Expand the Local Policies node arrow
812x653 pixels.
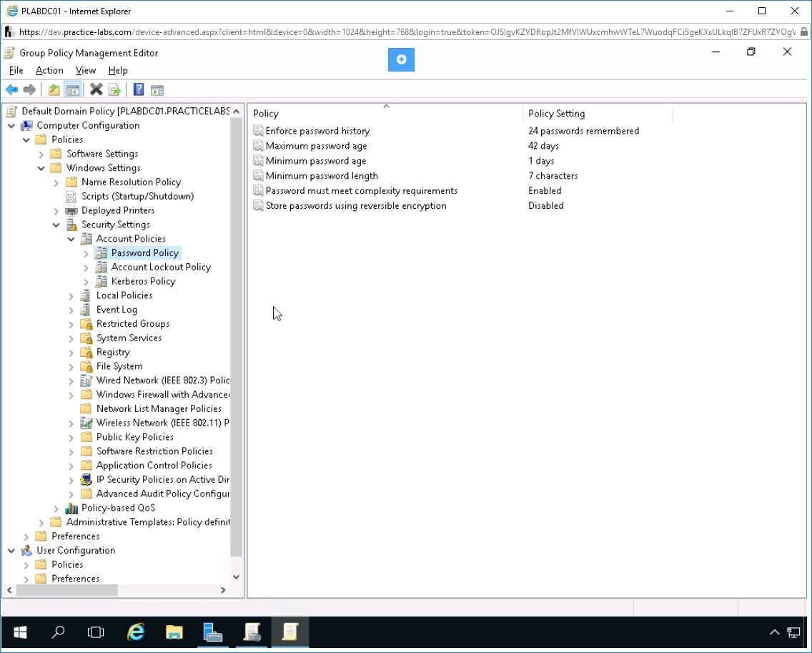coord(71,296)
